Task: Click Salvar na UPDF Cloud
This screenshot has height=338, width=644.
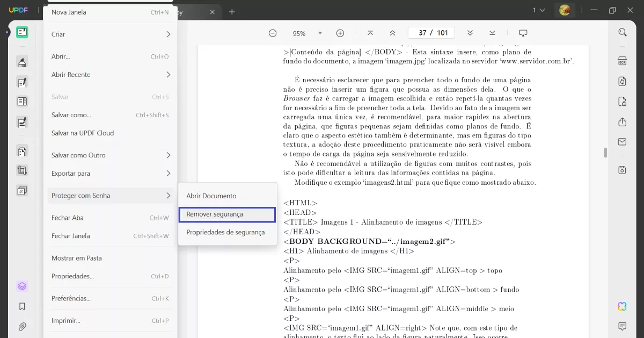Action: (x=110, y=133)
